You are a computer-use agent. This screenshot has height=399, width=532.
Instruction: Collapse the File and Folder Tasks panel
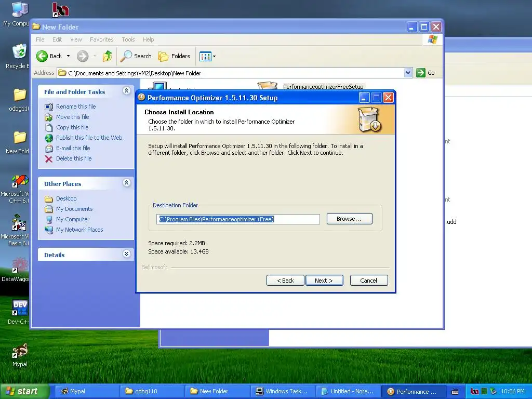tap(127, 90)
